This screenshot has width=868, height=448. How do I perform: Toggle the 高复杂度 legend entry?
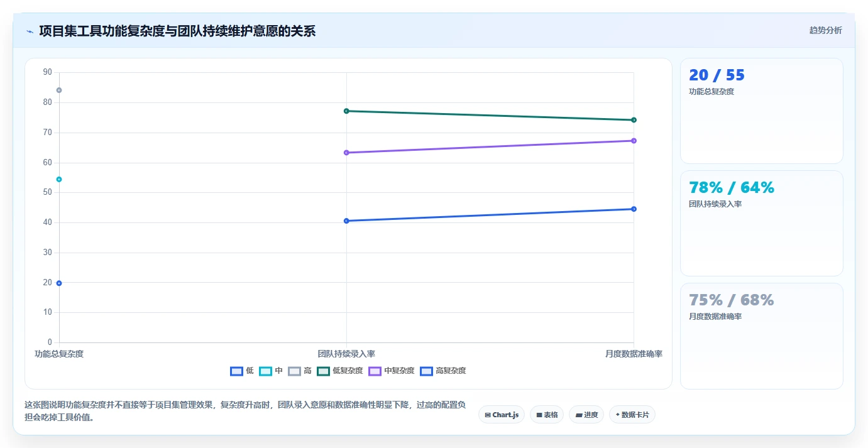(443, 371)
